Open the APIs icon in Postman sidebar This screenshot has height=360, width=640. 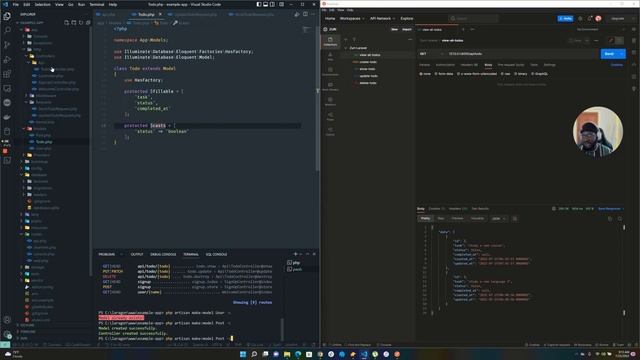tap(330, 56)
